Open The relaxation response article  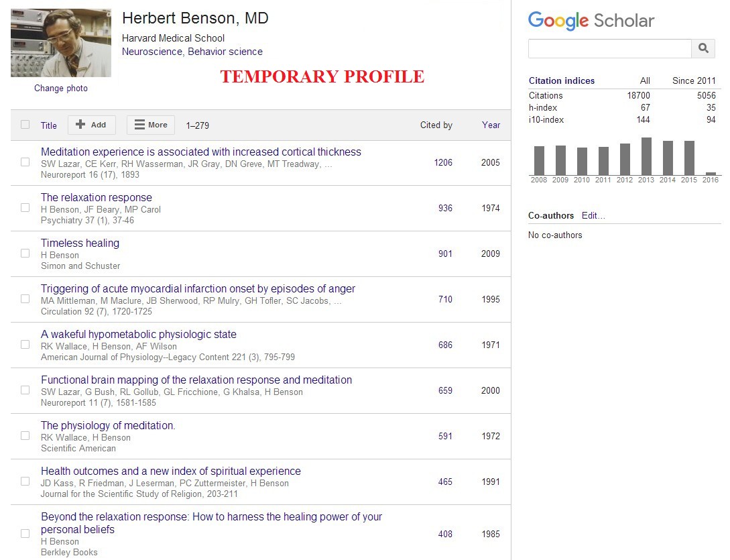coord(97,198)
